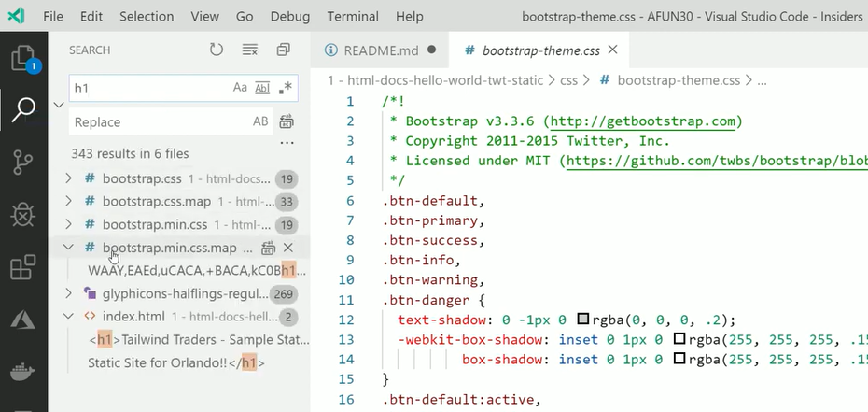Open the Debug menu

[290, 17]
